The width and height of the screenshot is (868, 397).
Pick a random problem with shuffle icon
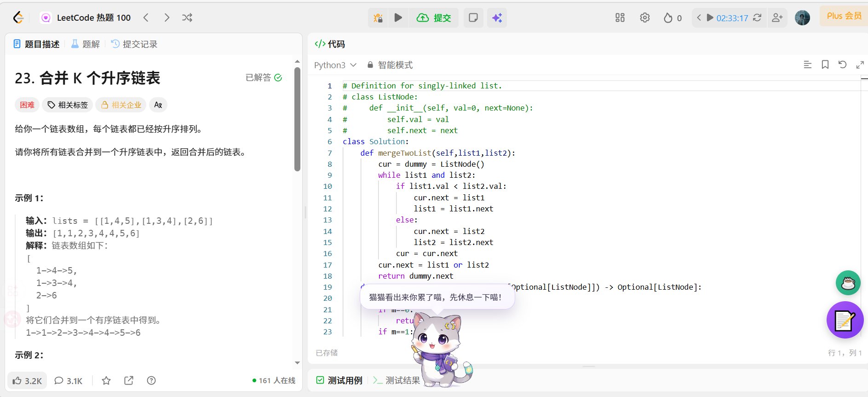[187, 18]
